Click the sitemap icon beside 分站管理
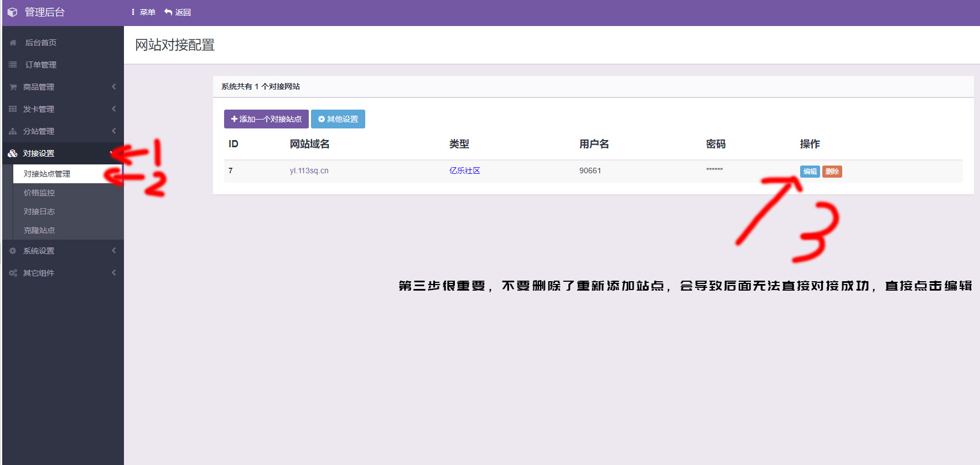Viewport: 980px width, 465px height. point(13,131)
